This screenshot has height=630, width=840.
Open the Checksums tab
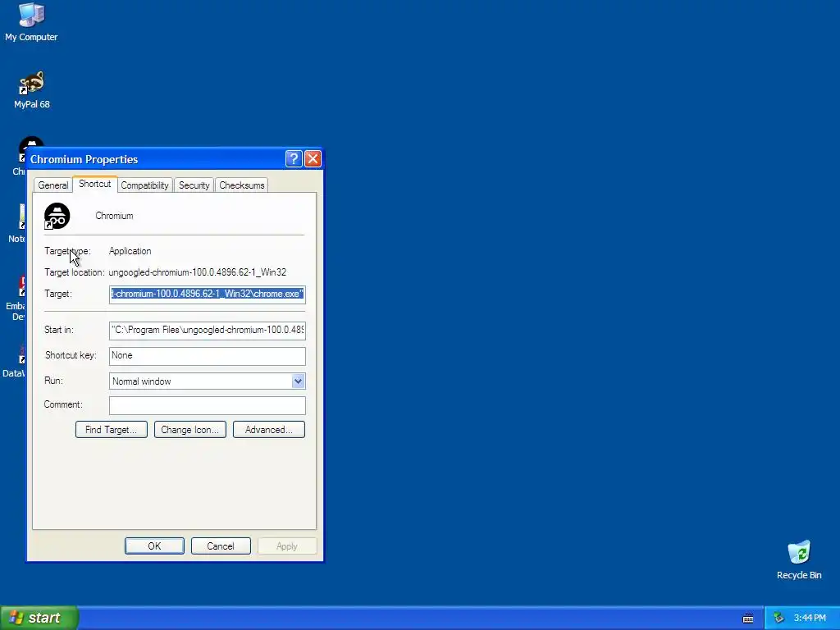[x=242, y=185]
